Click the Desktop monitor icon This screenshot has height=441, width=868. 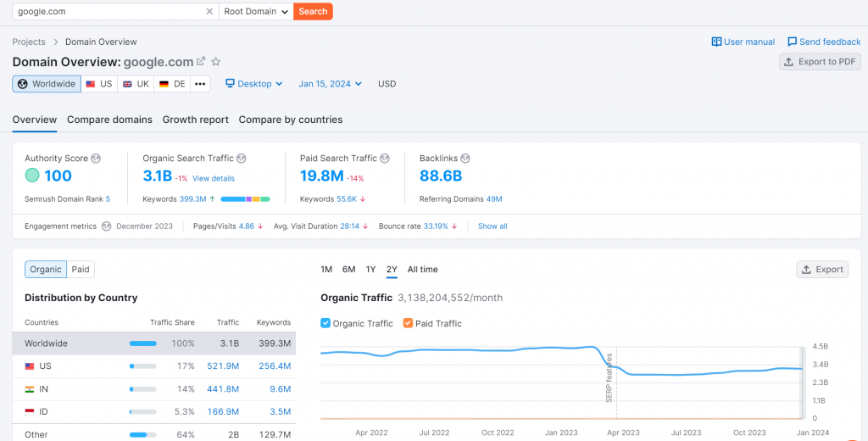(x=230, y=84)
